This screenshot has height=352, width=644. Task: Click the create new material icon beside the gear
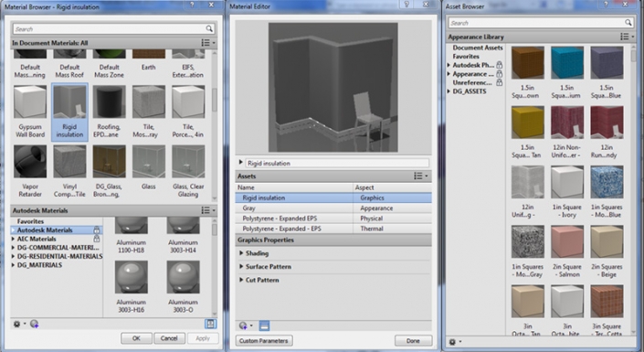tap(34, 324)
